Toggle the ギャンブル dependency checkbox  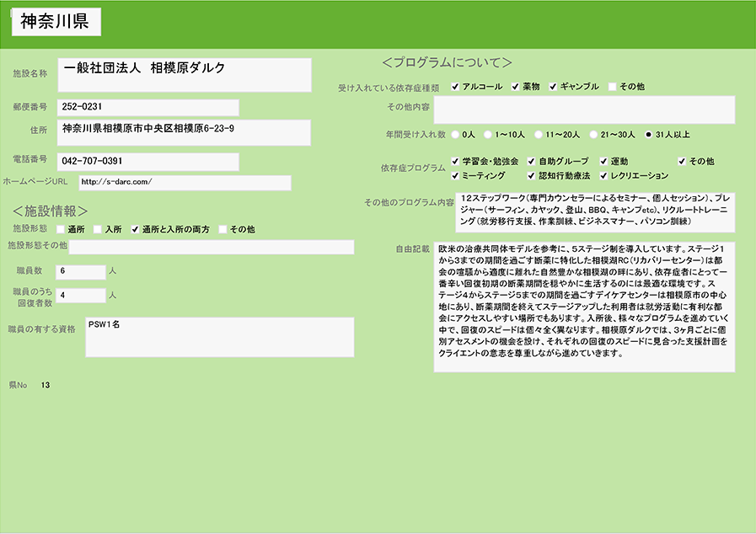[554, 87]
